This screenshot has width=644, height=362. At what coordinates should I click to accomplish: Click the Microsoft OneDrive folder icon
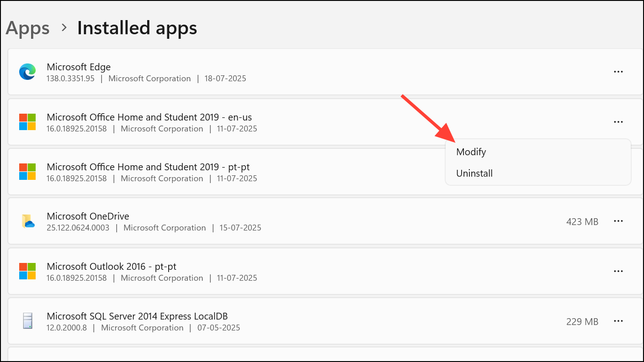click(x=27, y=221)
